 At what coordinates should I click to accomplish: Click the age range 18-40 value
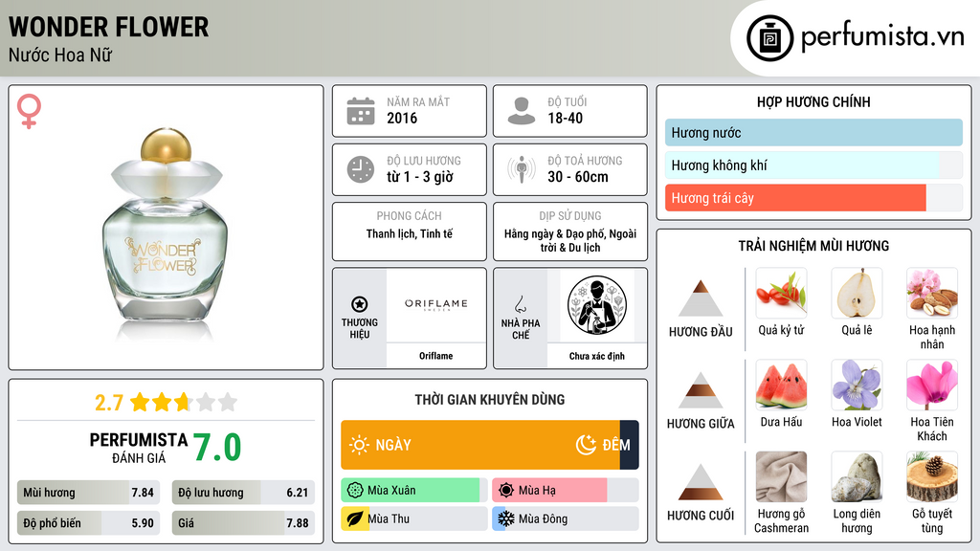tap(565, 118)
